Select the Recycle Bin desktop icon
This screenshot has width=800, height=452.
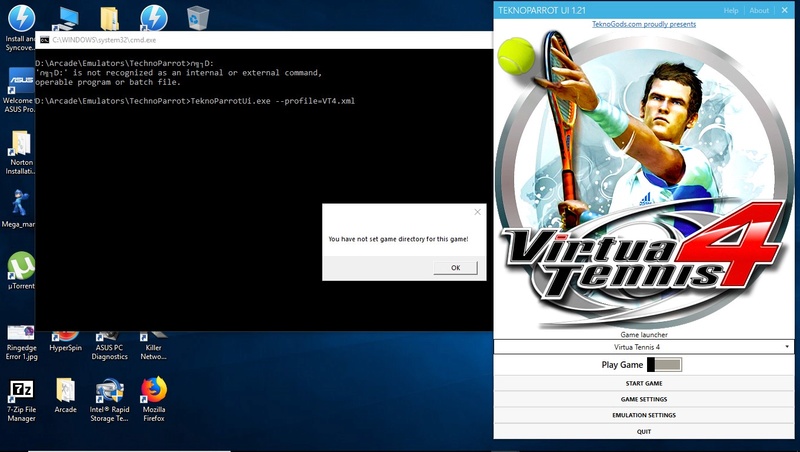[x=197, y=18]
